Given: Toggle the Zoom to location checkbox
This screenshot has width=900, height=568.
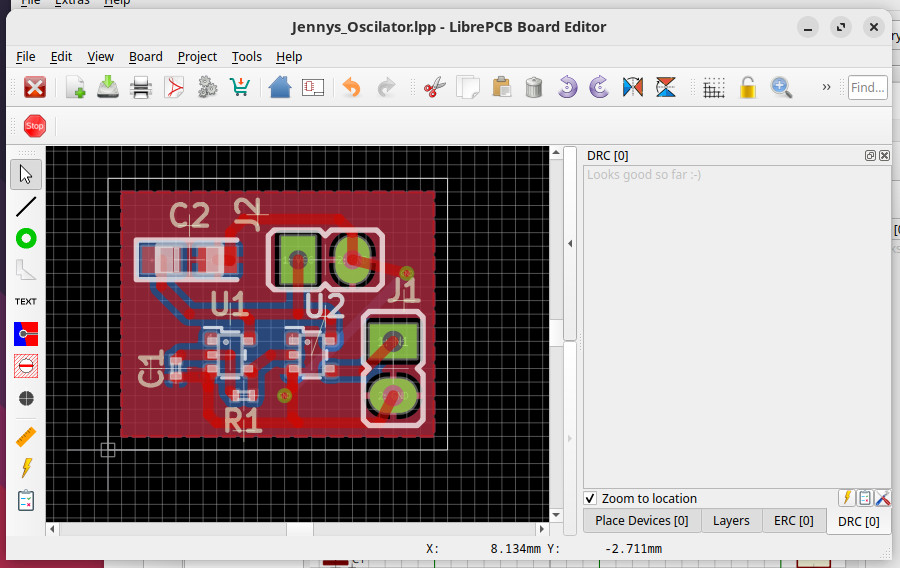Looking at the screenshot, I should click(x=591, y=498).
